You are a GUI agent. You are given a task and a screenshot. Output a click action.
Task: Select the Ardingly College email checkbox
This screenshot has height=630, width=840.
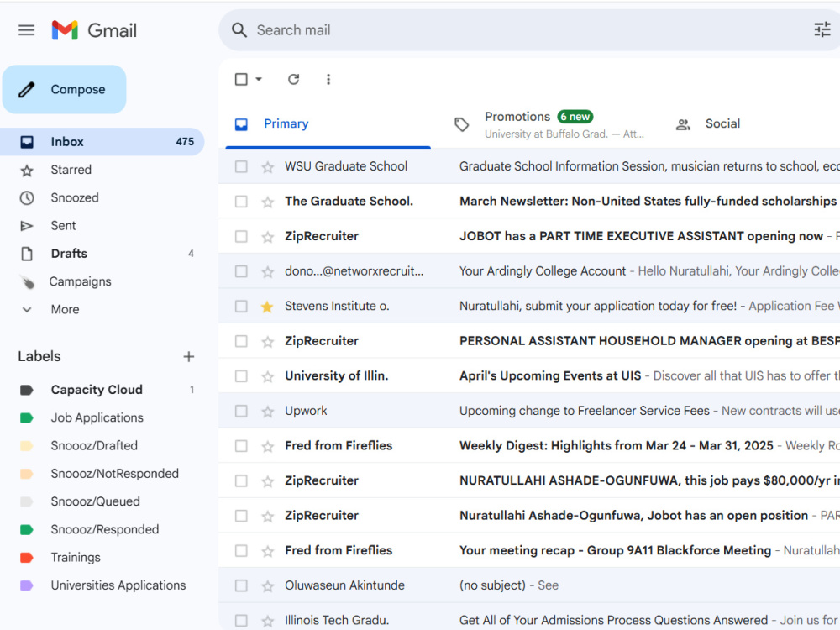coord(241,271)
